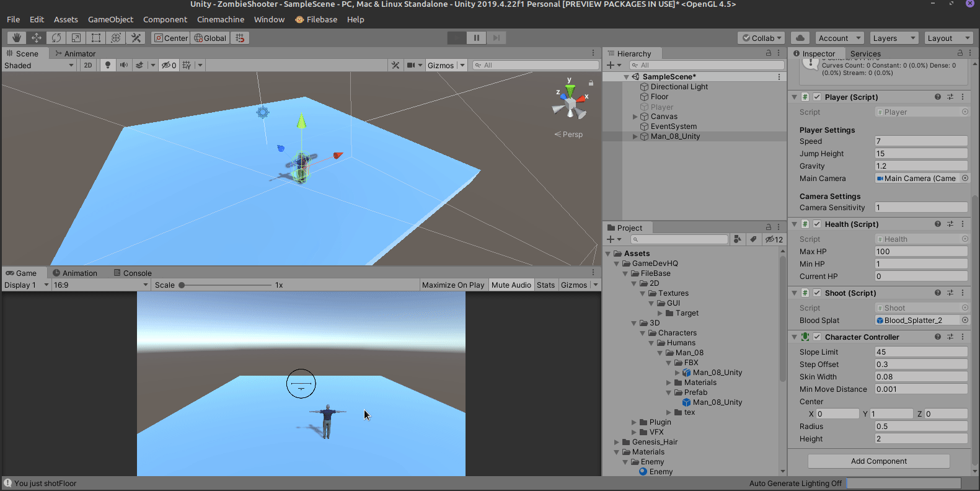
Task: Toggle Global handle rotation button
Action: click(x=210, y=38)
